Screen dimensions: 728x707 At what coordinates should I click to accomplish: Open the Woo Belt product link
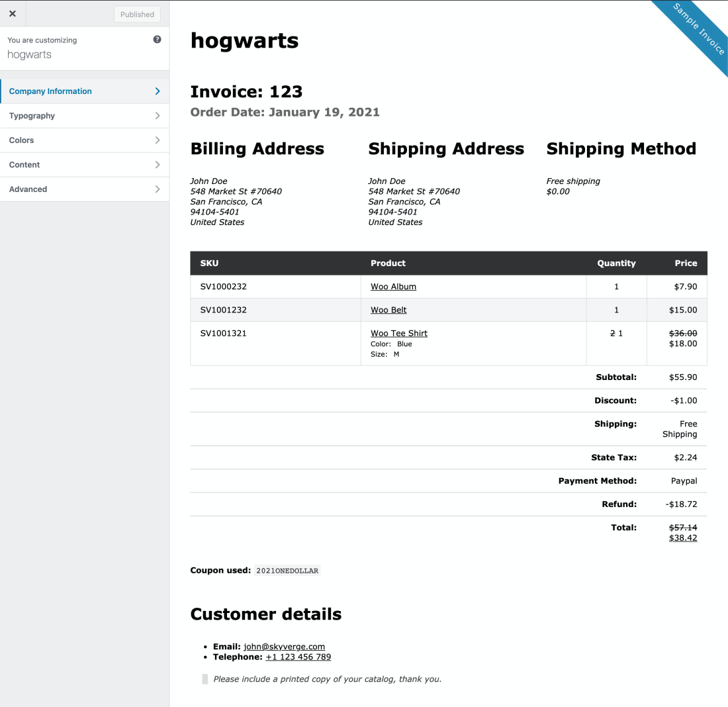click(x=388, y=309)
